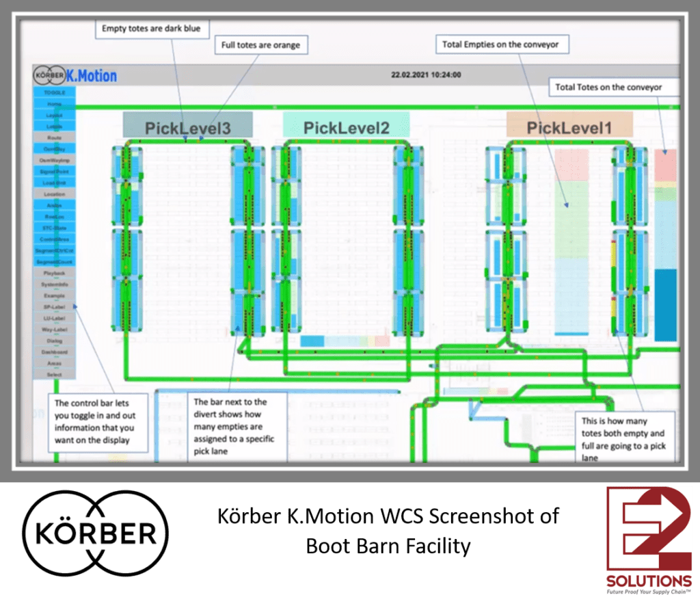700x595 pixels.
Task: Select the Route display option
Action: tap(55, 137)
